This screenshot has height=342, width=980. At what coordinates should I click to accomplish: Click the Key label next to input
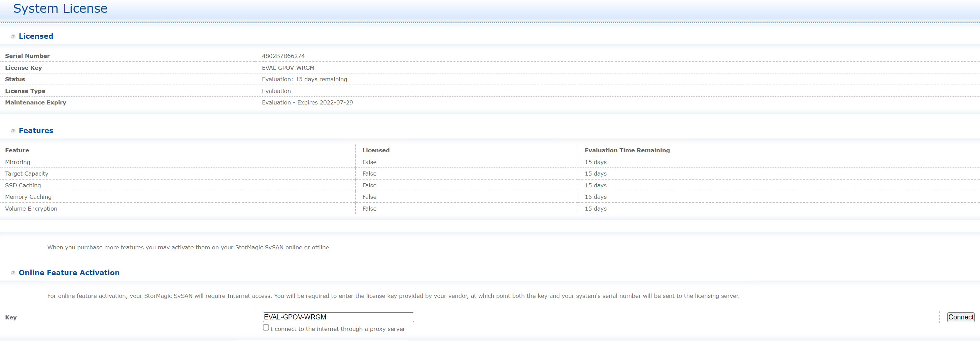11,318
